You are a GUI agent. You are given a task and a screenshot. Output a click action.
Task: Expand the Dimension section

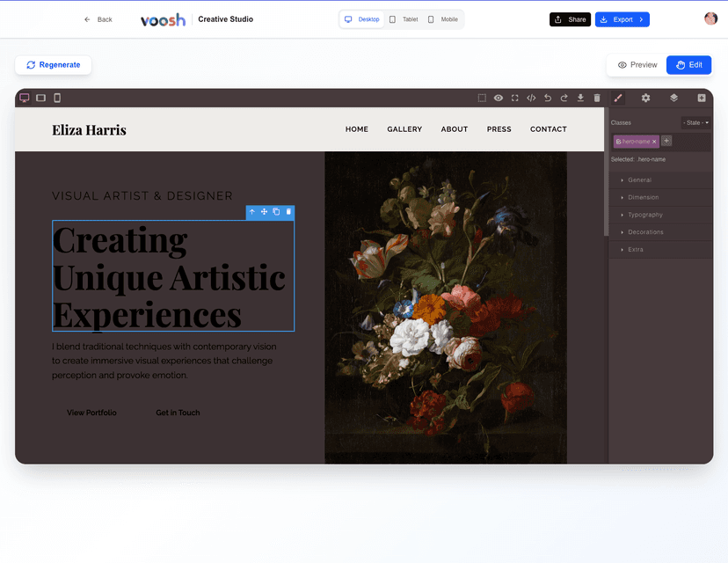coord(659,197)
